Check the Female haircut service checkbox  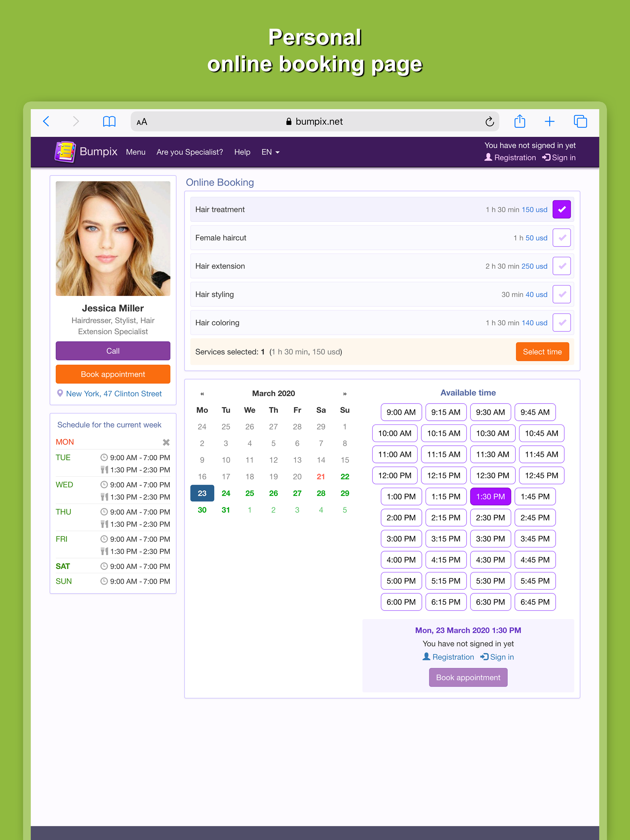(x=562, y=237)
